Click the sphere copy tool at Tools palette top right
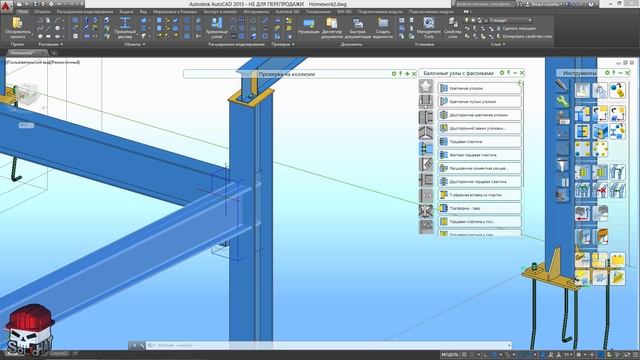 pos(618,91)
